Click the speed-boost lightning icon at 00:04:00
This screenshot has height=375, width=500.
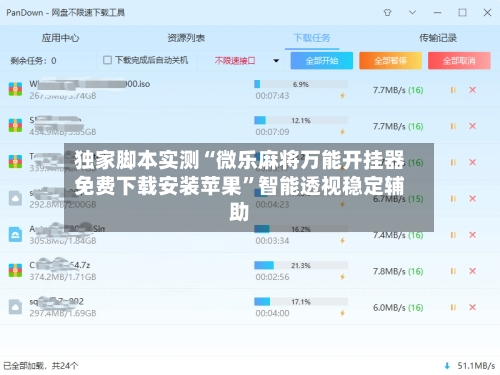point(342,313)
